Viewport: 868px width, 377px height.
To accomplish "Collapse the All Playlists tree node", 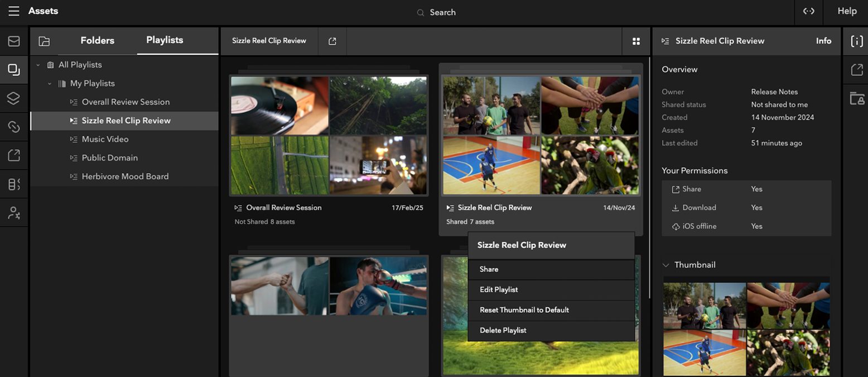I will pos(38,65).
